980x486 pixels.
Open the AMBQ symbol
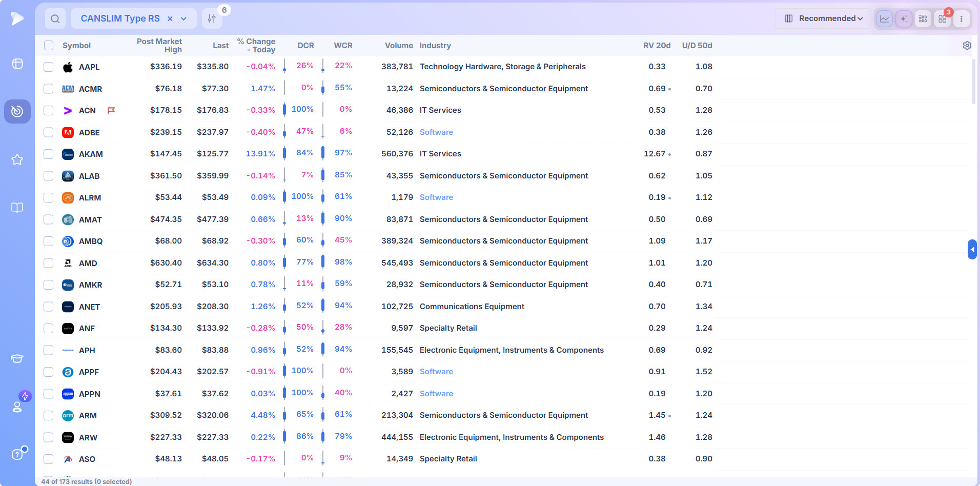tap(91, 241)
